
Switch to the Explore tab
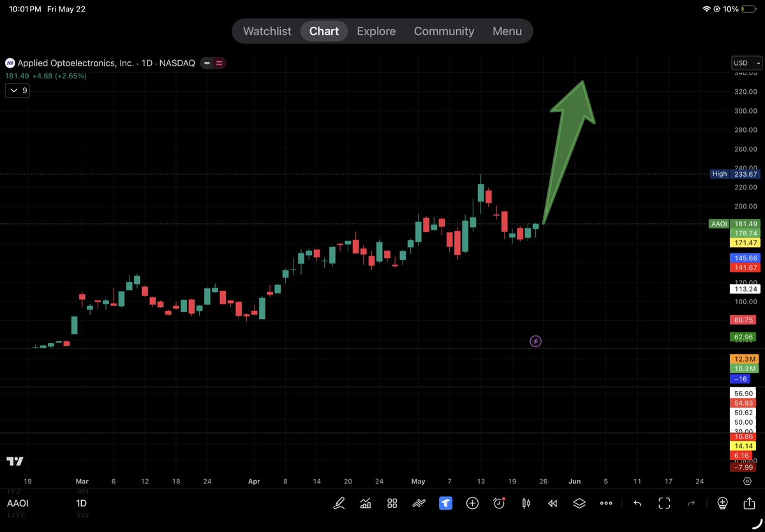coord(376,31)
